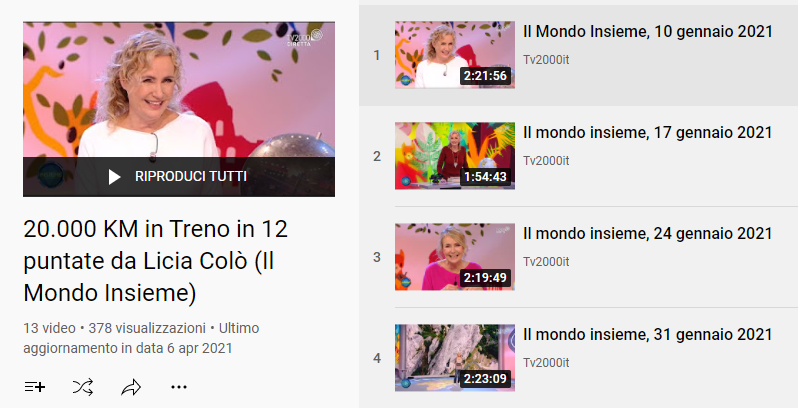
Task: Open thumbnail of the 24 gennaio video
Action: point(454,257)
